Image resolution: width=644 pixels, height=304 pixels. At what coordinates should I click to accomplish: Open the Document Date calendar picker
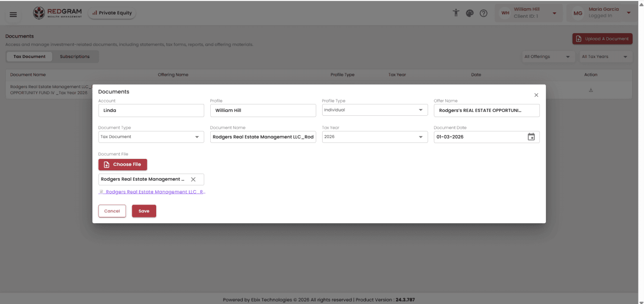[x=531, y=137]
